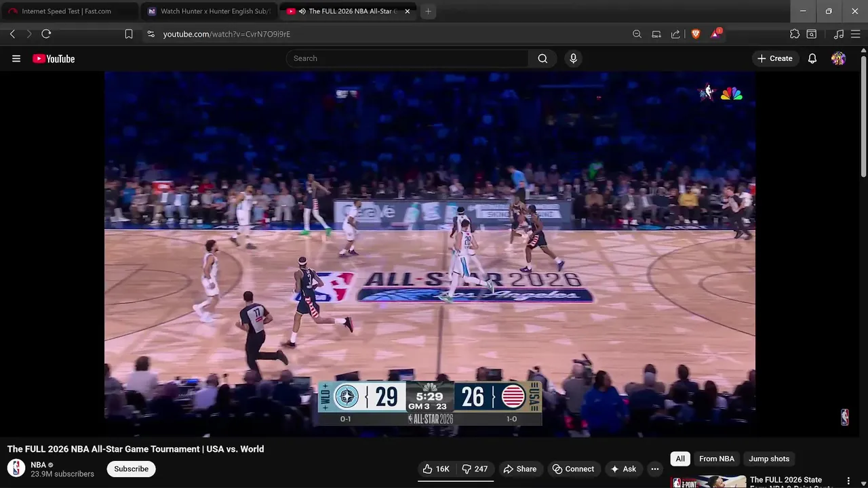
Task: Reload the current page
Action: pos(46,34)
